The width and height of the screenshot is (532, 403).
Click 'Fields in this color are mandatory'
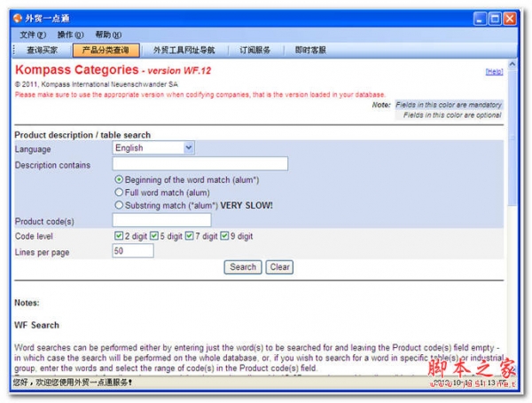point(449,105)
